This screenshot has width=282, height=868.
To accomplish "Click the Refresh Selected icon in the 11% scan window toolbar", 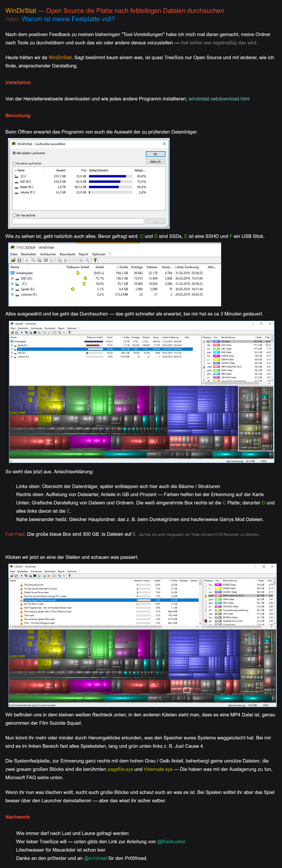I will 52,260.
